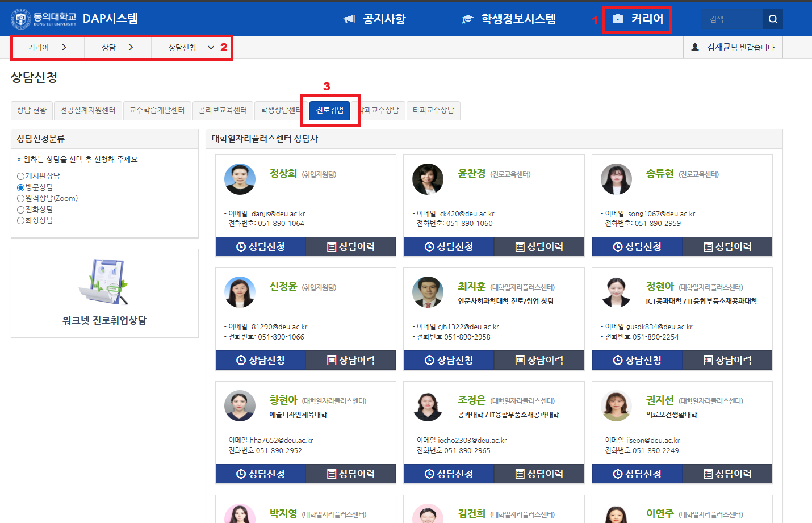Switch to the 전공설계지원센터 tab
This screenshot has width=812, height=523.
(88, 110)
